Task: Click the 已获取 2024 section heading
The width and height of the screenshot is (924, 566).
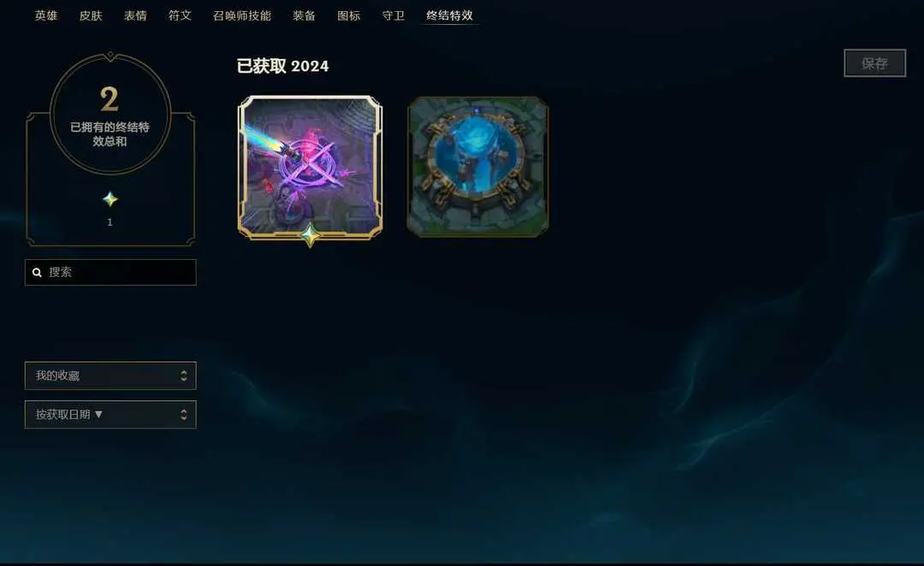Action: point(283,66)
